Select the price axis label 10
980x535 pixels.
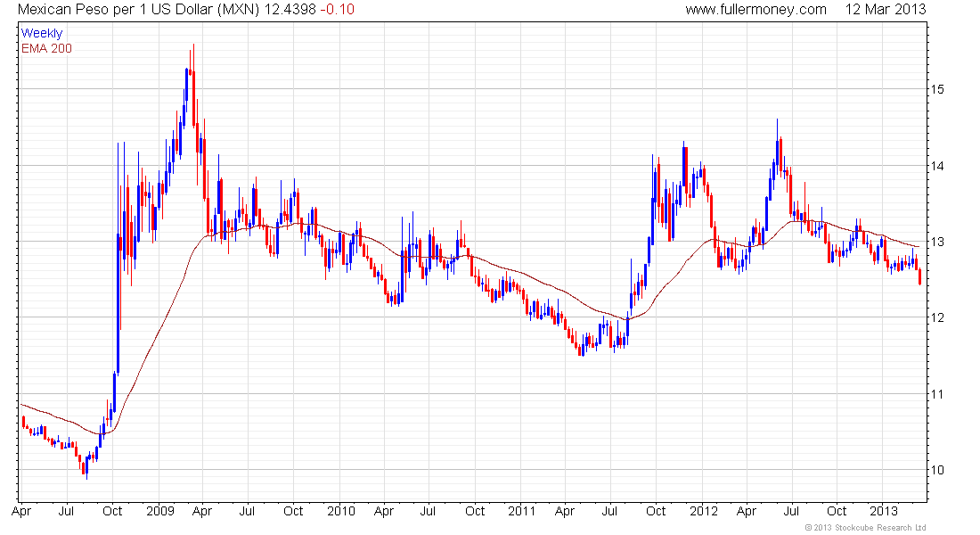coord(937,471)
